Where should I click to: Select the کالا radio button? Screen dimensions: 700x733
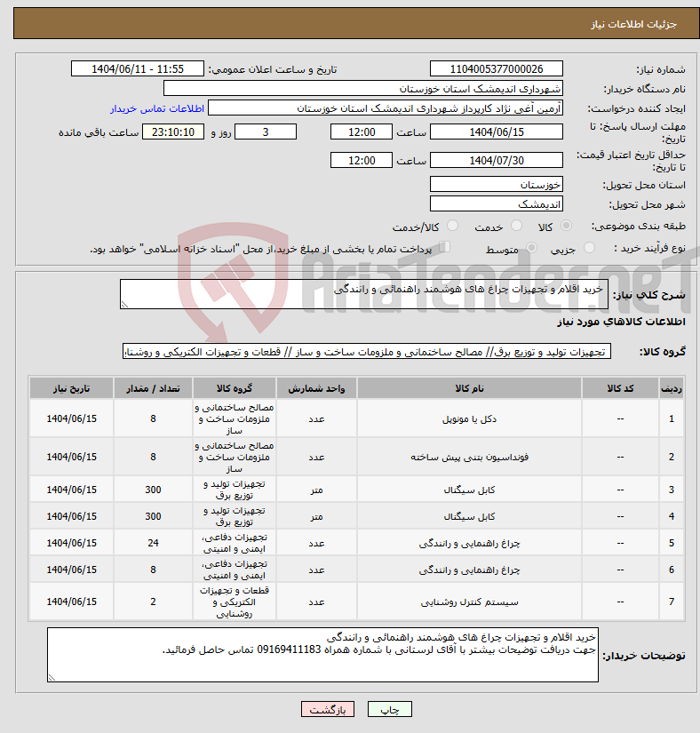[x=566, y=226]
